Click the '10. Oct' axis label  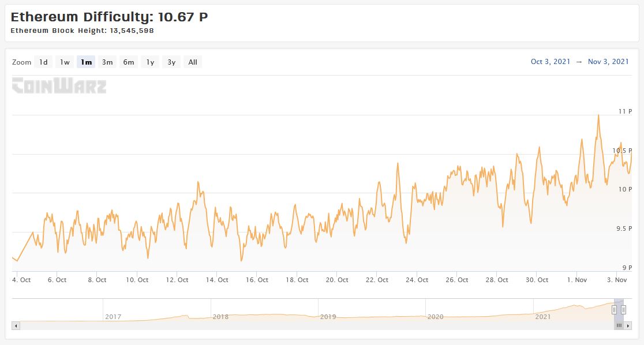tap(137, 280)
